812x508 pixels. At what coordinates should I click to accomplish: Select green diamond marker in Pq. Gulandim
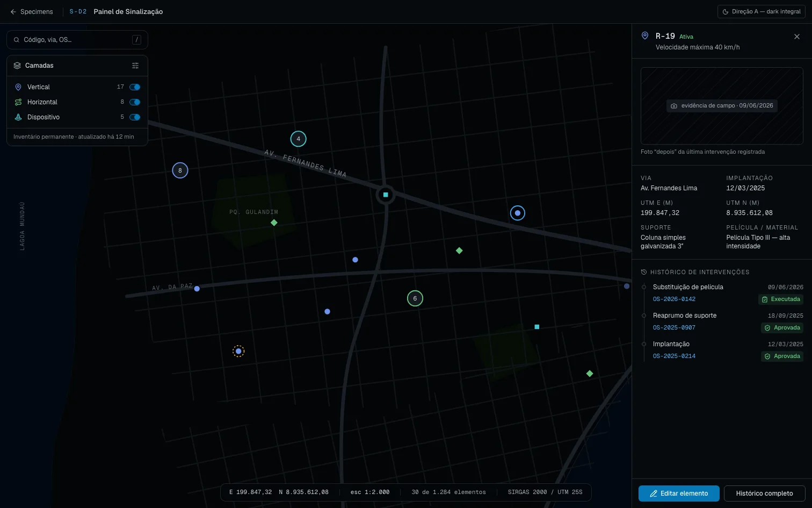click(274, 223)
